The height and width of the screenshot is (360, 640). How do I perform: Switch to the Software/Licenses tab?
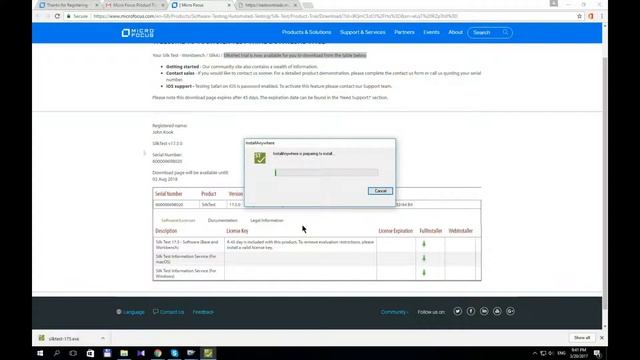178,220
